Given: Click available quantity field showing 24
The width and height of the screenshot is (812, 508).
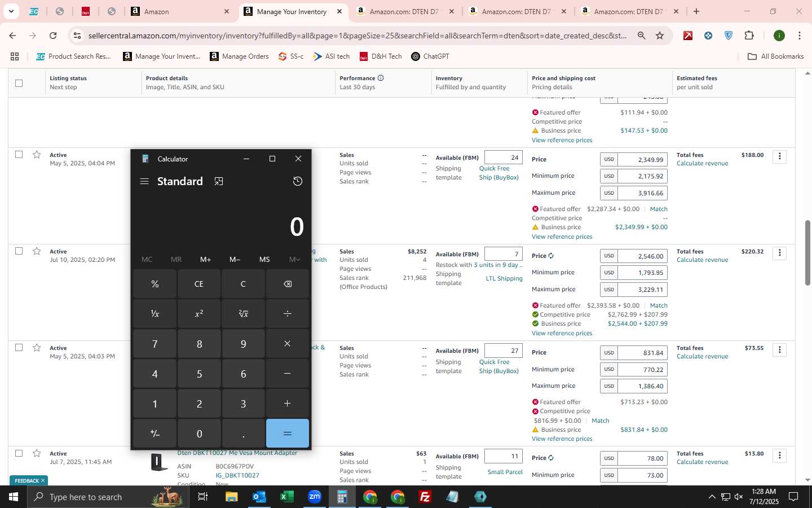Looking at the screenshot, I should 503,157.
